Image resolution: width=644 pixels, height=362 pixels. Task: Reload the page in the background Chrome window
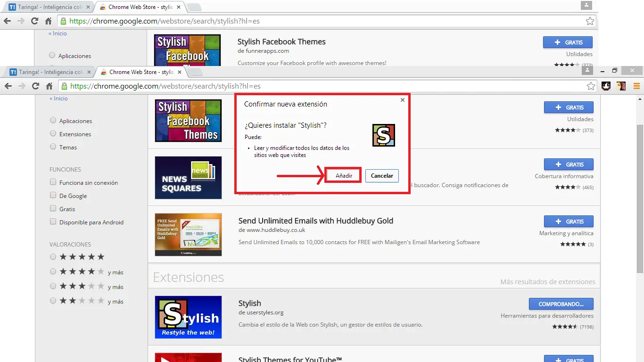[34, 21]
